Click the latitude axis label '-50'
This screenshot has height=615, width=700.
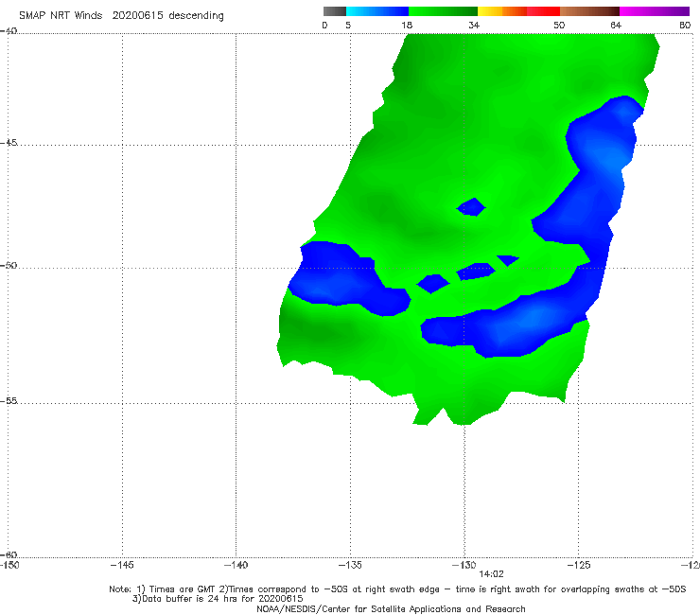9,265
